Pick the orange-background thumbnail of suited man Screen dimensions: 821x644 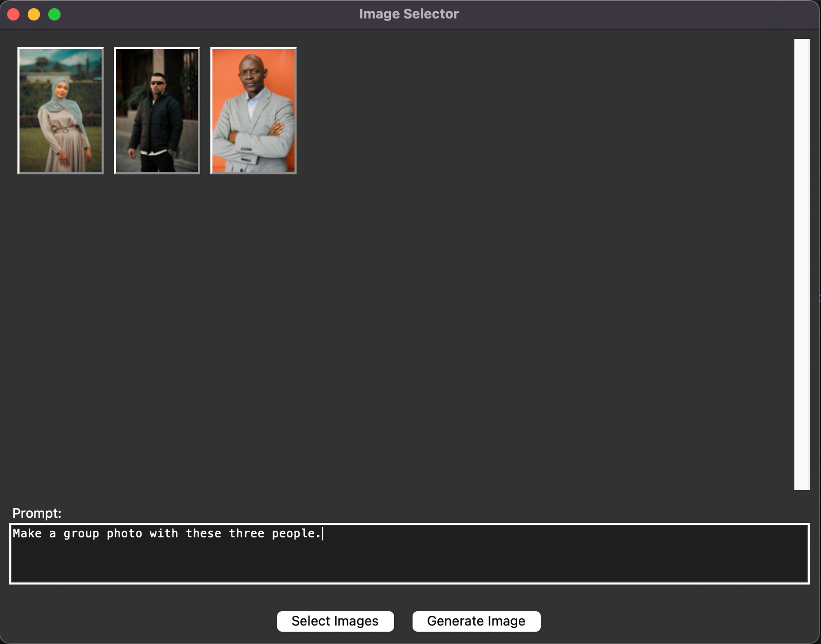[x=253, y=111]
